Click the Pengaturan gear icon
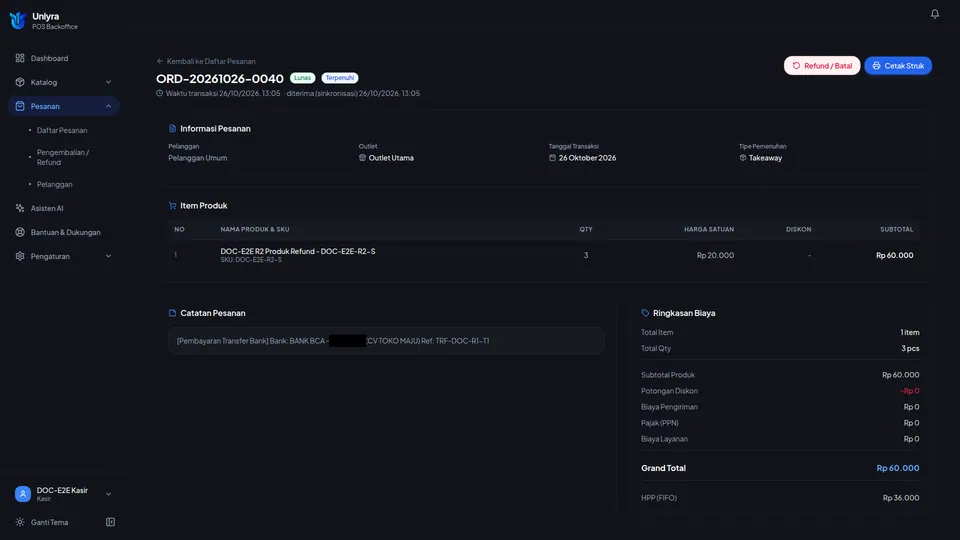 point(20,256)
